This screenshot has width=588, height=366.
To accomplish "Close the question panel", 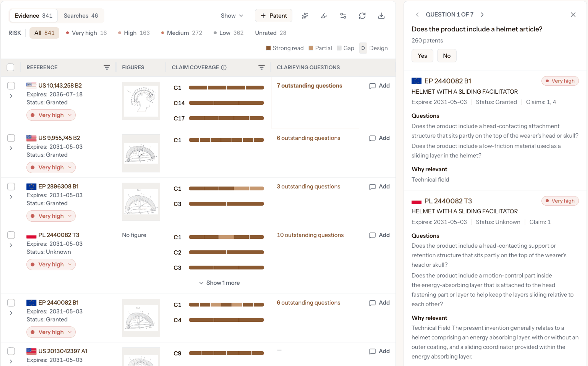I will (573, 15).
